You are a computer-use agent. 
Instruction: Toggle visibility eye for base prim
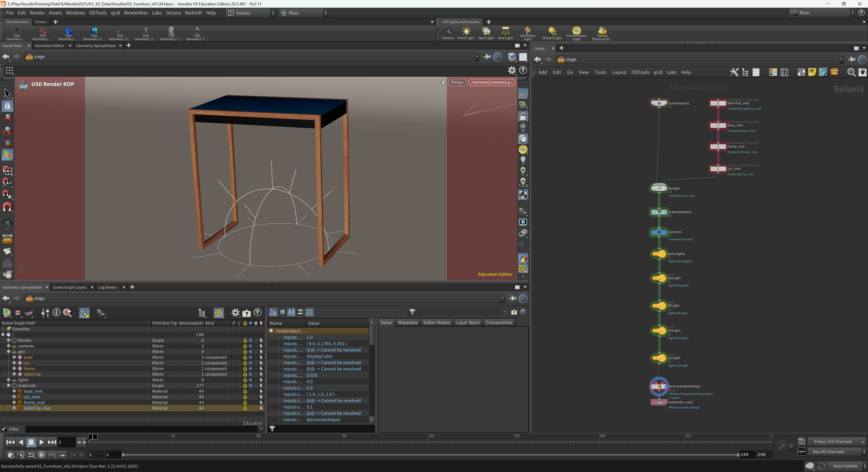[250, 357]
